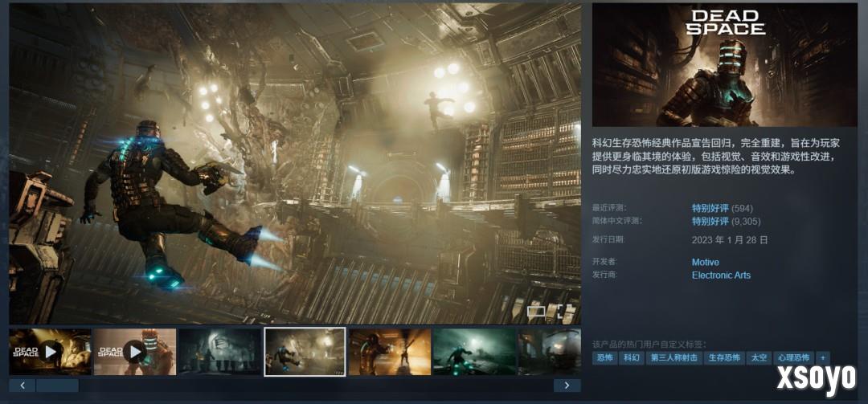Click the 生存恐怖 tag

725,358
